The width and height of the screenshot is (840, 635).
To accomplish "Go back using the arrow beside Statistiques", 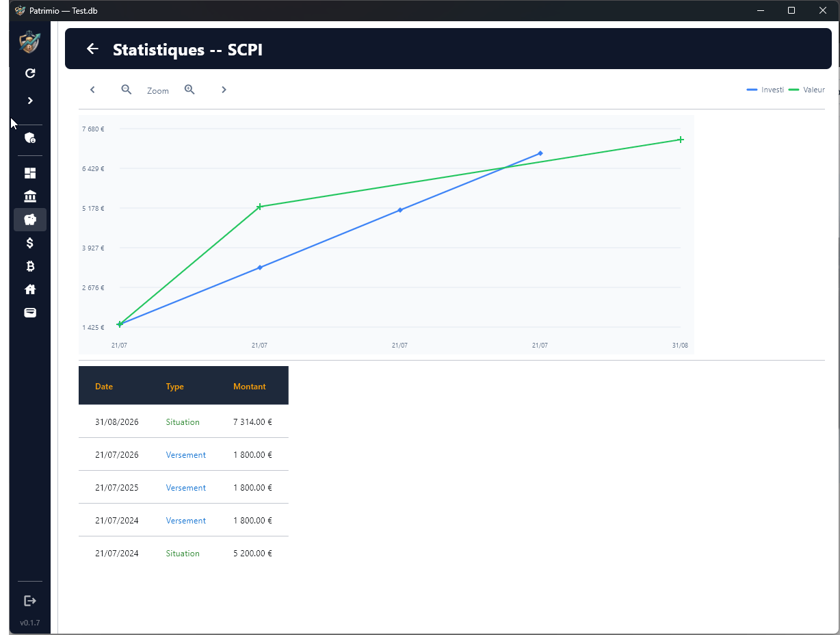I will [x=92, y=49].
